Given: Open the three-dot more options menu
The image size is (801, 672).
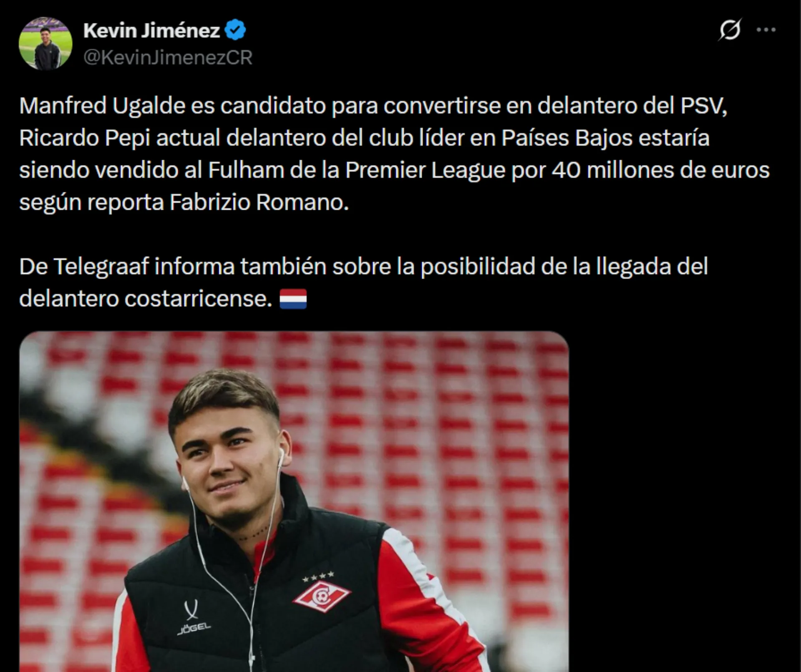Looking at the screenshot, I should click(766, 30).
